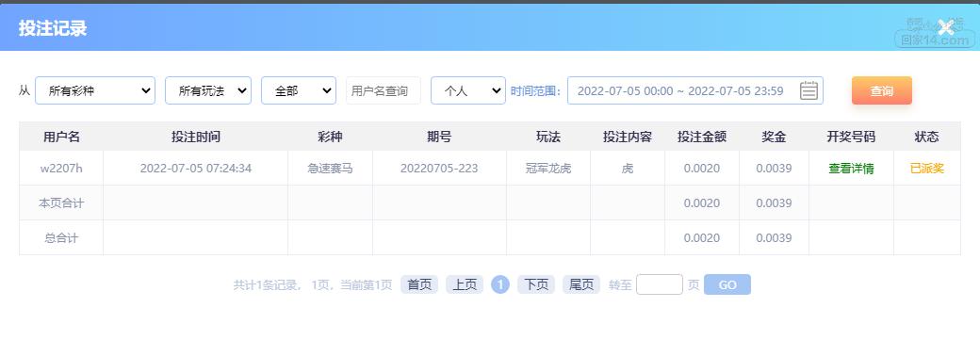Click the blue GO button
The width and height of the screenshot is (980, 340).
coord(727,285)
